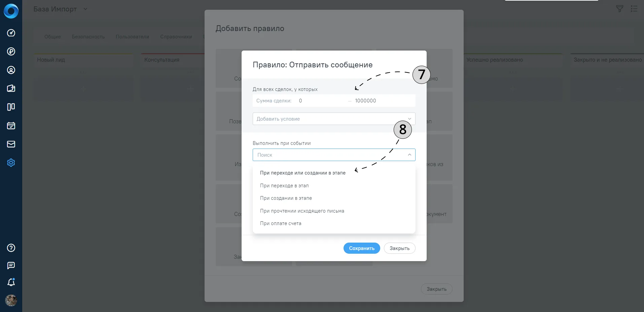Screen dimensions: 644x312
Task: Click the blue "Сохранить" button
Action: click(362, 248)
